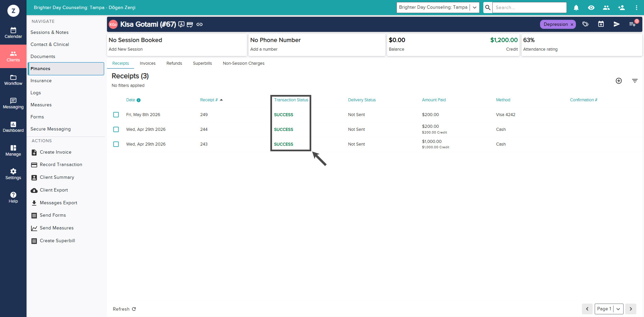Switch to the Non-Session Charges tab
The height and width of the screenshot is (317, 644).
click(244, 63)
